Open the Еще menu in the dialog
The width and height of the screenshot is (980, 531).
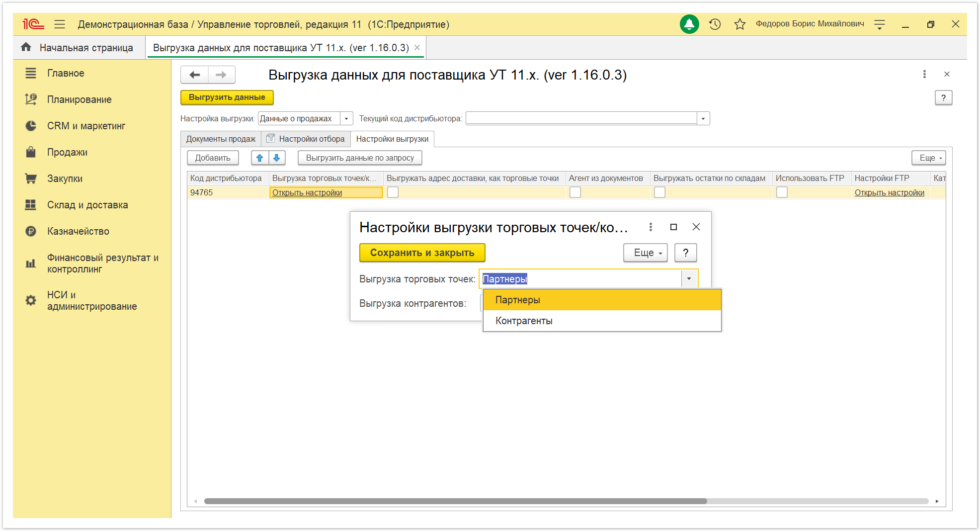click(645, 253)
